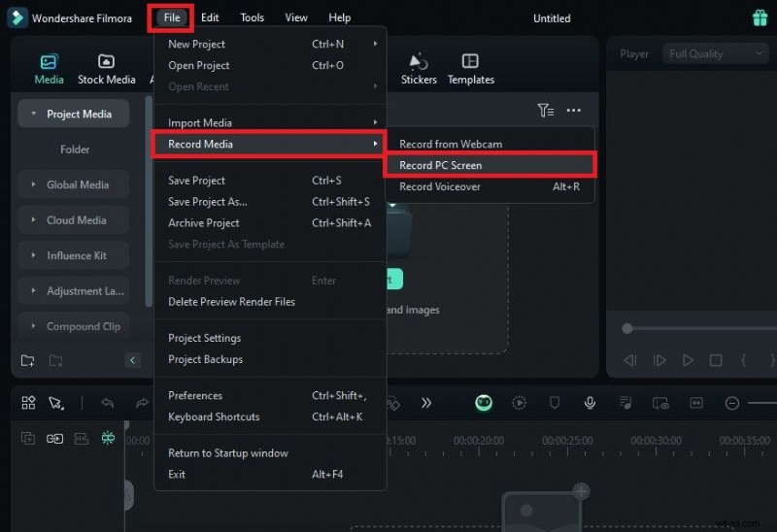
Task: Click Delete Preview Render Files
Action: click(270, 302)
